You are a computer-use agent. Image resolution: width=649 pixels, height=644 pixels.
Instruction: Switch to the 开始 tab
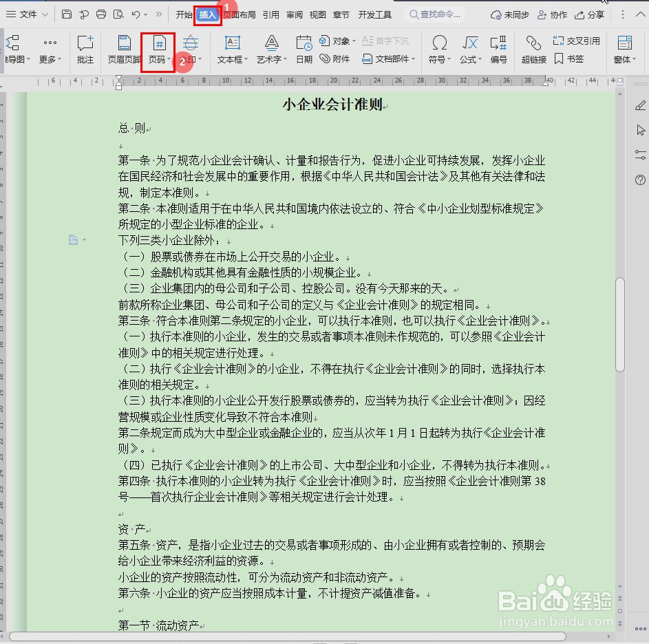pyautogui.click(x=184, y=15)
